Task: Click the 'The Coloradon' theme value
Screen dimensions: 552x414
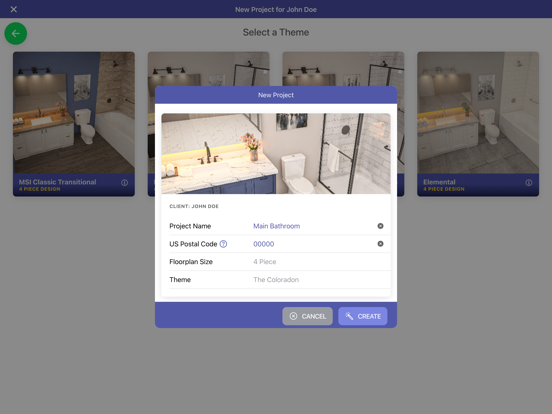Action: pyautogui.click(x=276, y=280)
